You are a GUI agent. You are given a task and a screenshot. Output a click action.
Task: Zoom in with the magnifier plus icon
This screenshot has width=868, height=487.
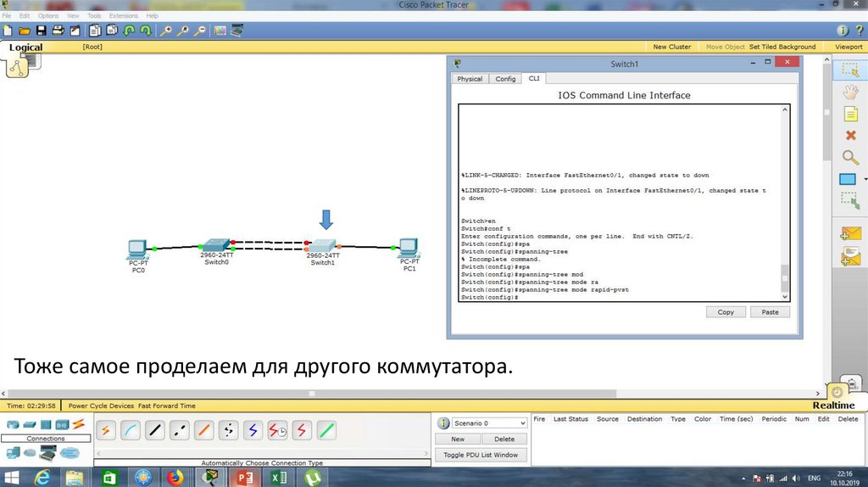click(166, 31)
